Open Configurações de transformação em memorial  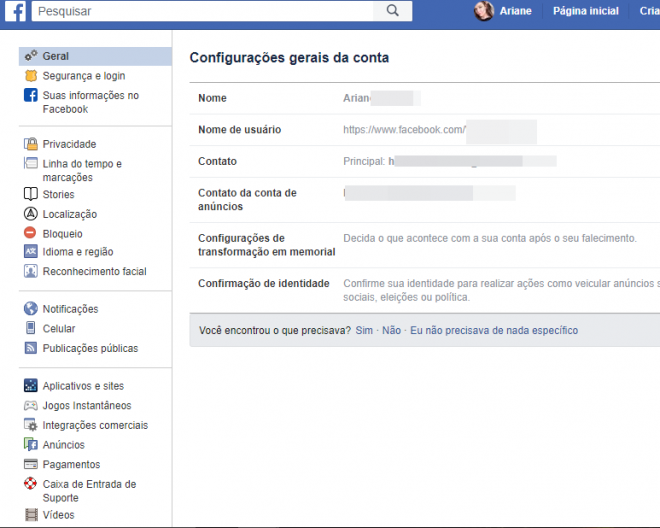click(425, 245)
